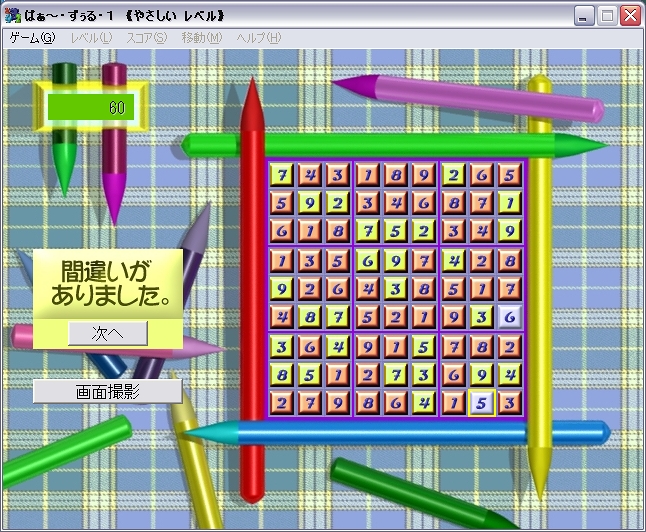
Task: Minimize the game window
Action: pyautogui.click(x=585, y=15)
